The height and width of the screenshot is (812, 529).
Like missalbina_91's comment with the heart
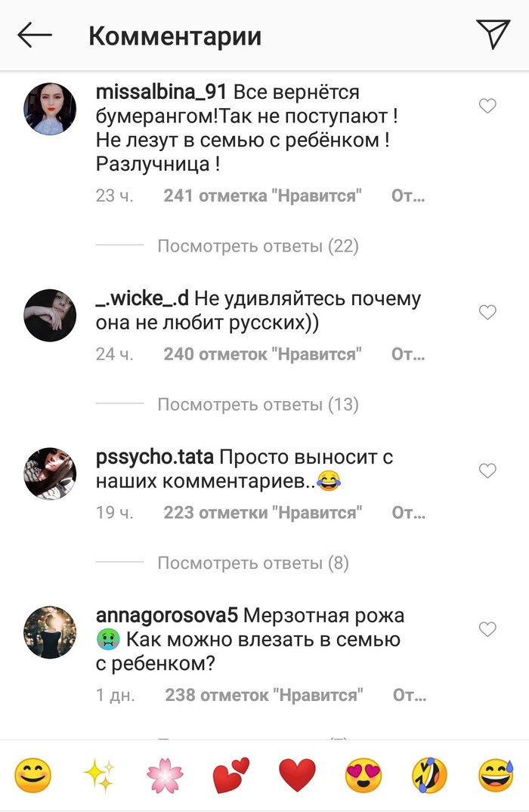487,106
